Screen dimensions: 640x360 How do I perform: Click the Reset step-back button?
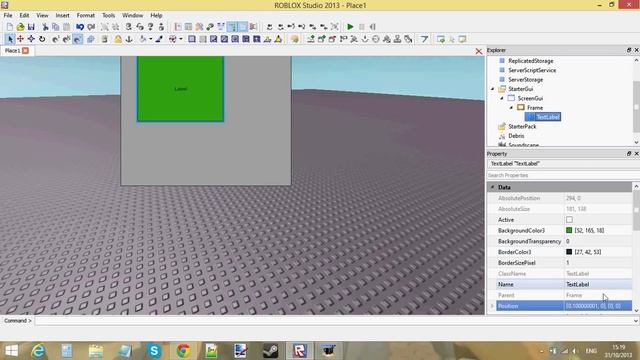(372, 27)
